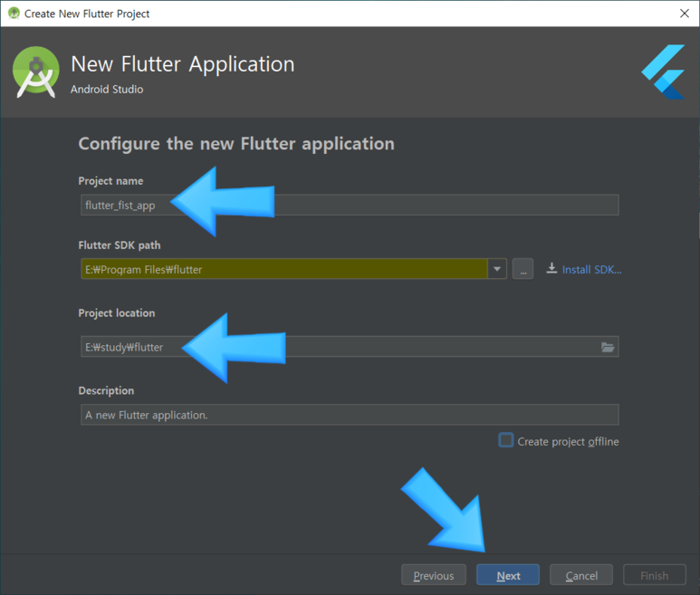Click the download icon beside Install SDK
This screenshot has width=700, height=595.
point(551,268)
